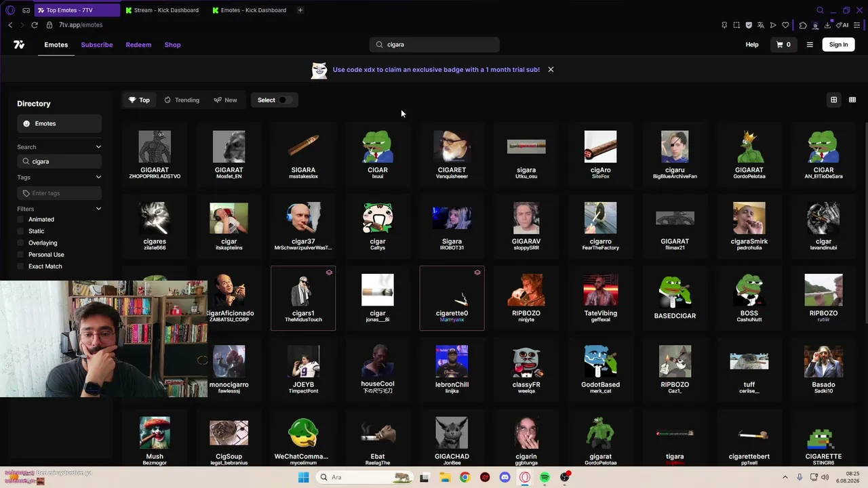Switch to Trending emotes tab
Screen dimensions: 868x488
point(182,100)
